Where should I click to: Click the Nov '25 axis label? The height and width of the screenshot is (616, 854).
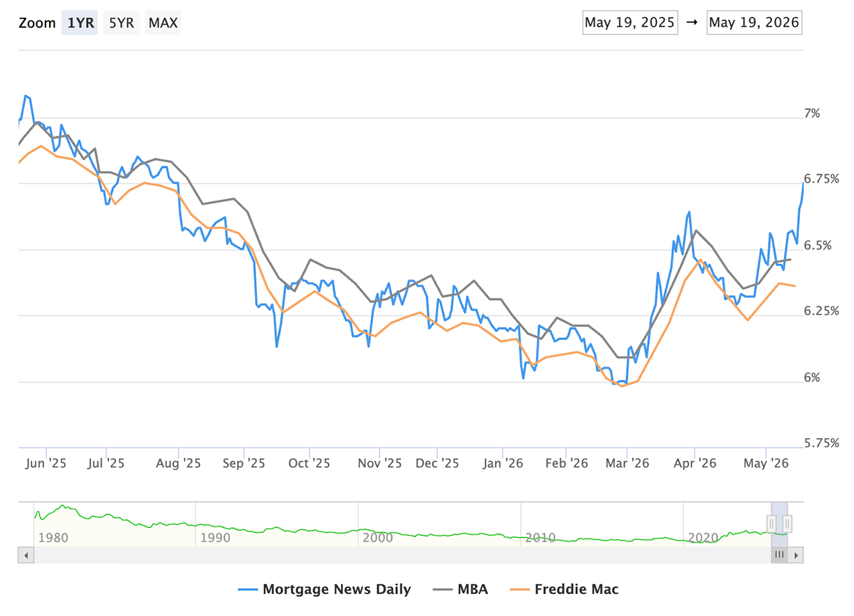click(x=379, y=463)
